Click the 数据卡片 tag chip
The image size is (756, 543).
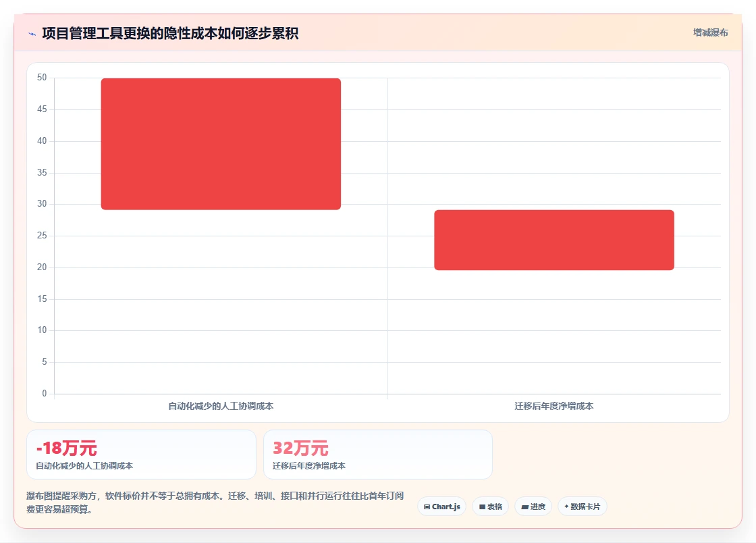(x=583, y=507)
